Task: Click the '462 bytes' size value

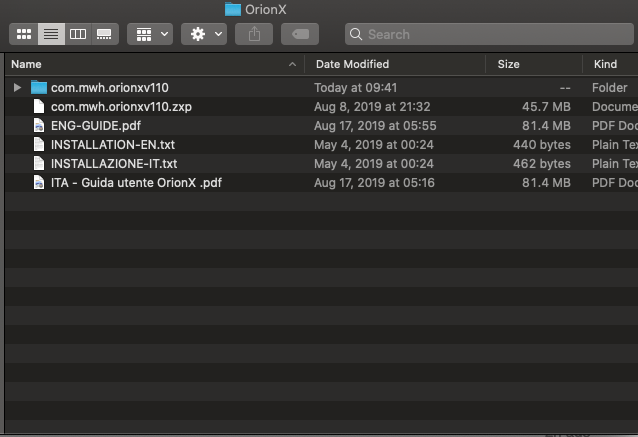Action: [542, 164]
